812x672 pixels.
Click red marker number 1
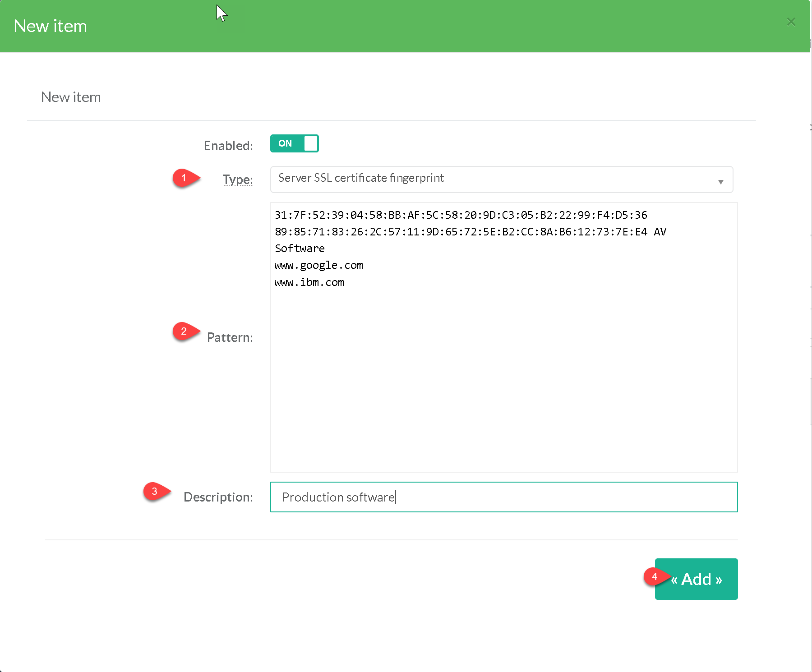pyautogui.click(x=184, y=178)
